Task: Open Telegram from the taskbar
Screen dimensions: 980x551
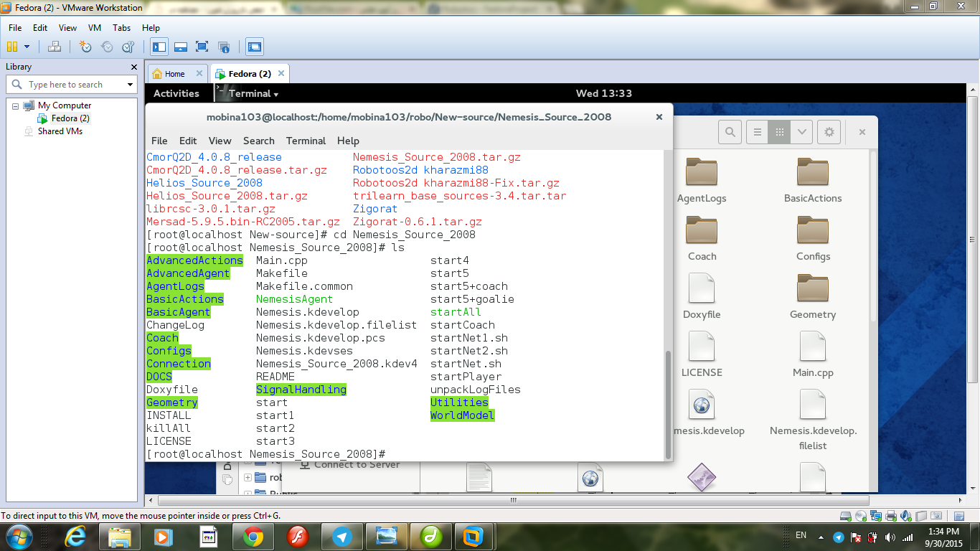Action: pyautogui.click(x=342, y=536)
